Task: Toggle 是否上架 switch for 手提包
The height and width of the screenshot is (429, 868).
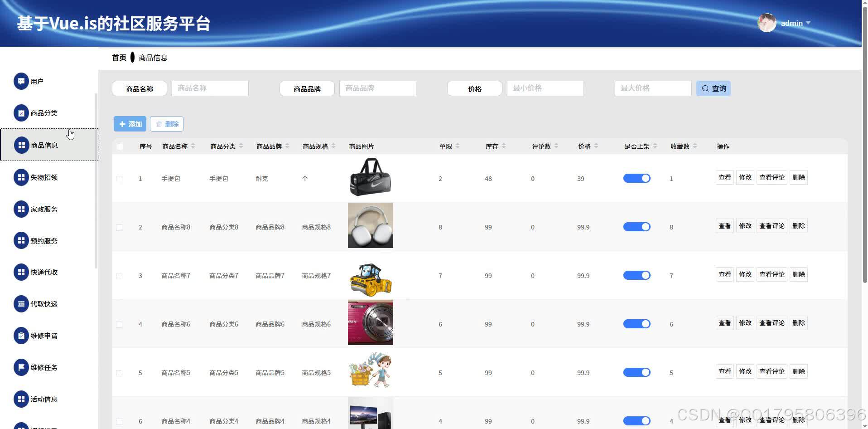Action: tap(637, 178)
